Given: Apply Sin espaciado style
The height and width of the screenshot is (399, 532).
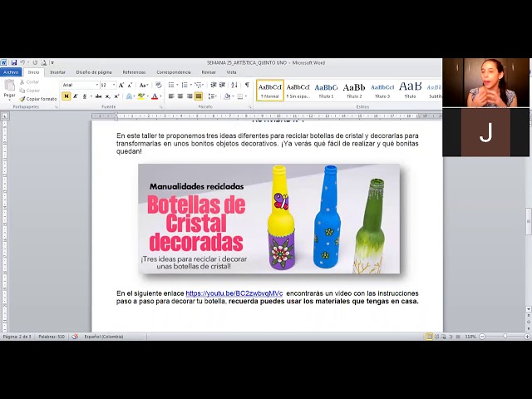Looking at the screenshot, I should (298, 91).
